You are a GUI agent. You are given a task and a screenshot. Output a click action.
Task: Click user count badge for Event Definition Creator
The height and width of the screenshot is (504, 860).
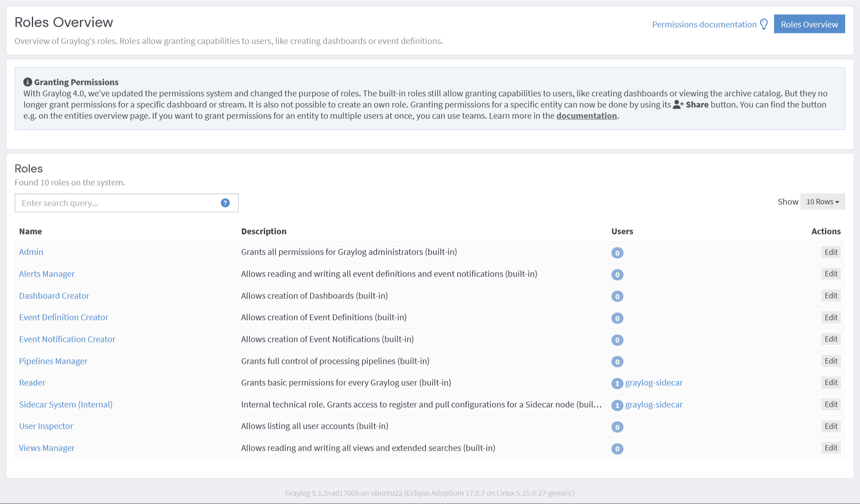[x=617, y=318]
